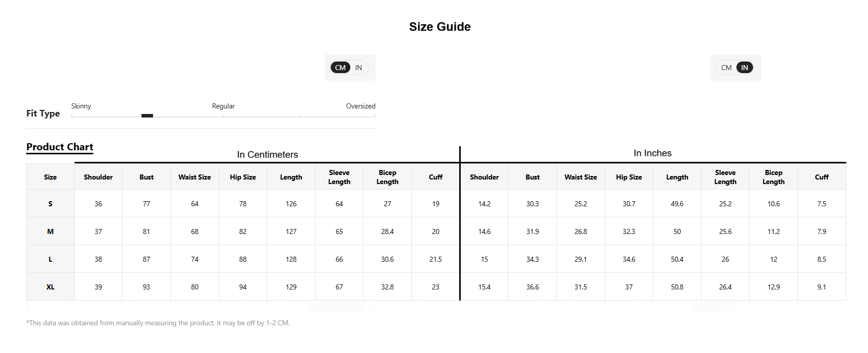Select CM on the right unit toggle
This screenshot has height=353, width=868.
click(x=726, y=68)
